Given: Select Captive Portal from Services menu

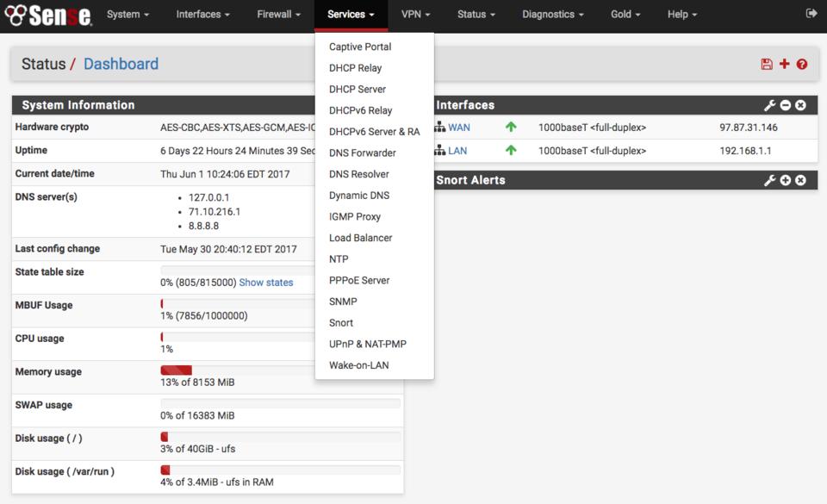Looking at the screenshot, I should pos(360,47).
